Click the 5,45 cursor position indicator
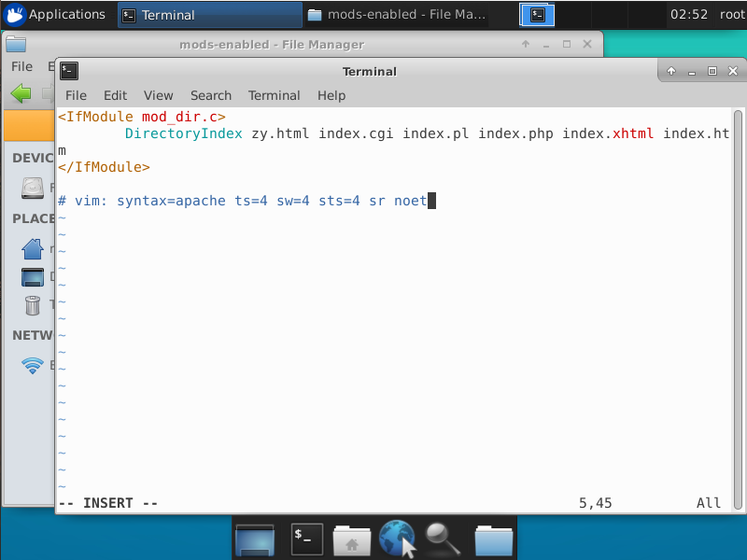The height and width of the screenshot is (560, 747). coord(595,503)
